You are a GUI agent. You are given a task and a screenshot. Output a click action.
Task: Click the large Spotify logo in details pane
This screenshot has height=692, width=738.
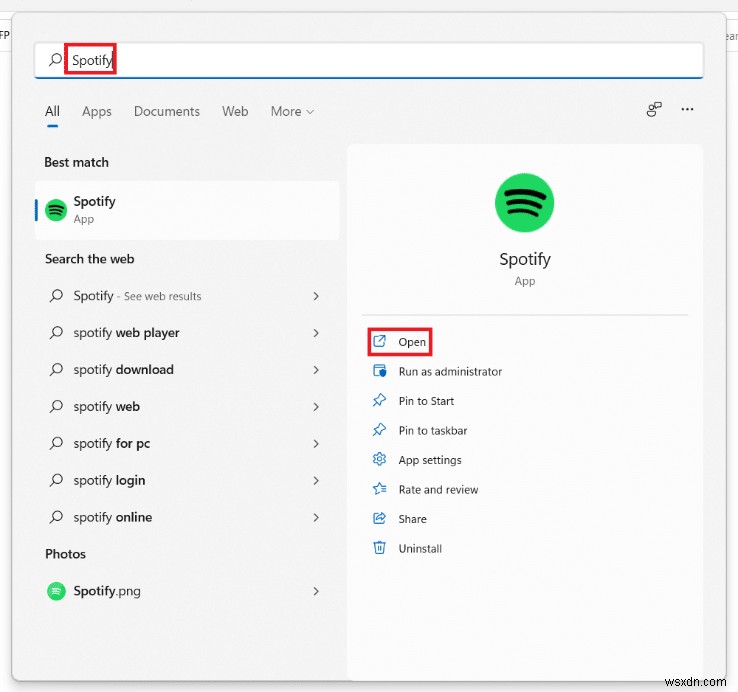coord(524,202)
